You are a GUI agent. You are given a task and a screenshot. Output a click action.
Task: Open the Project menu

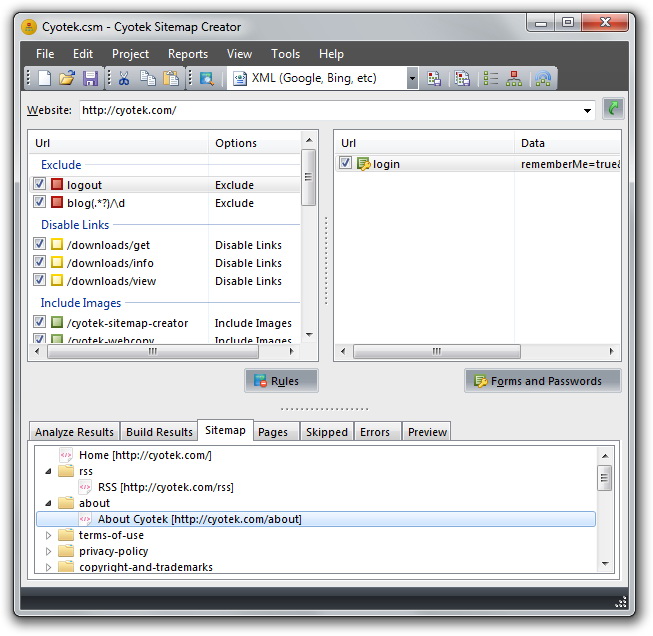130,54
